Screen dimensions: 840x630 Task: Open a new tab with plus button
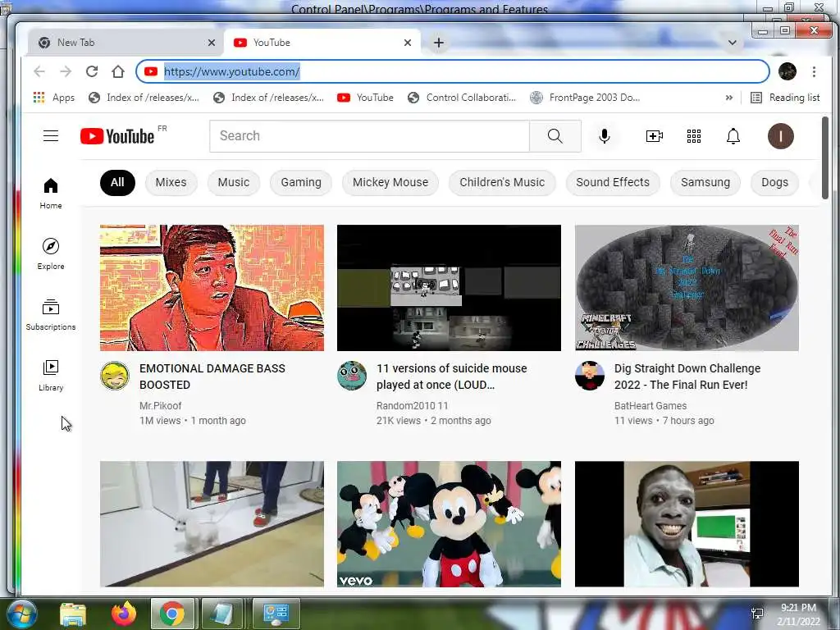[x=438, y=43]
